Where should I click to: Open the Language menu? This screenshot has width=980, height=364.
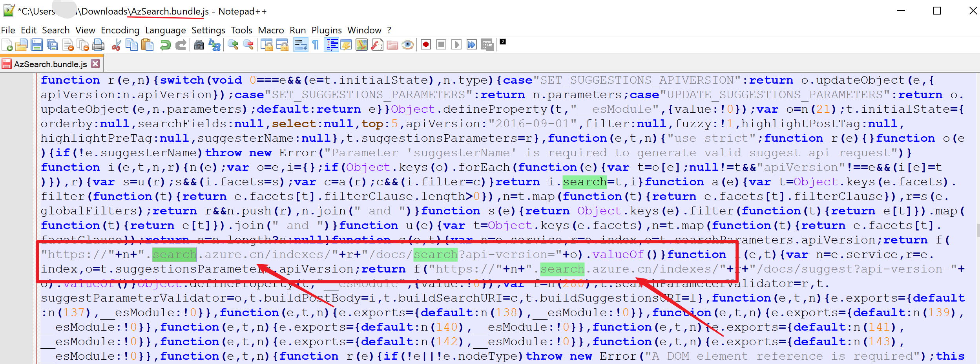(165, 30)
